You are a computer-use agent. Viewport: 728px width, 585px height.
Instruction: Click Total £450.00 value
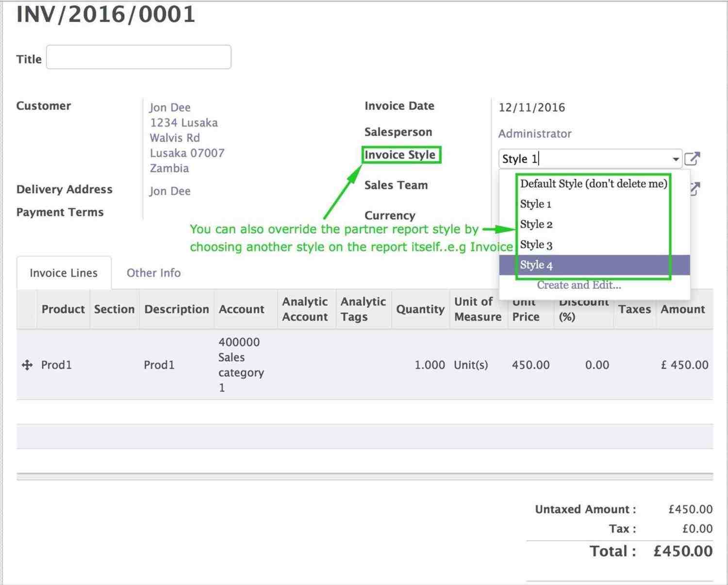(x=683, y=551)
